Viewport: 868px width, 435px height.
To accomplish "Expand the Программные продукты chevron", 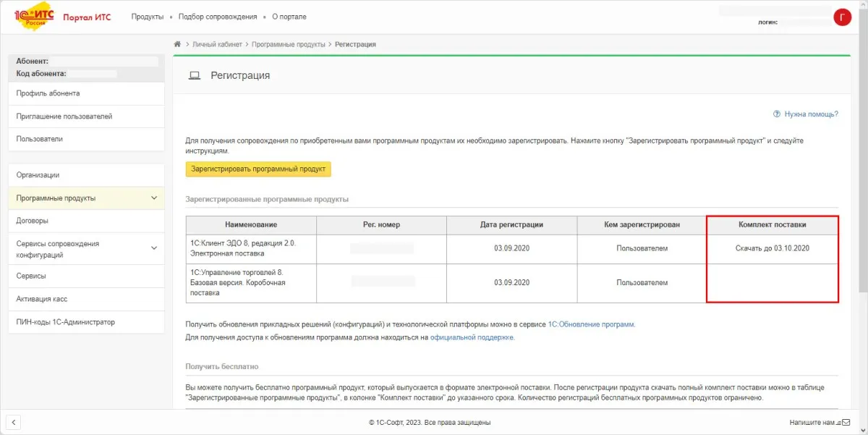I will 153,198.
